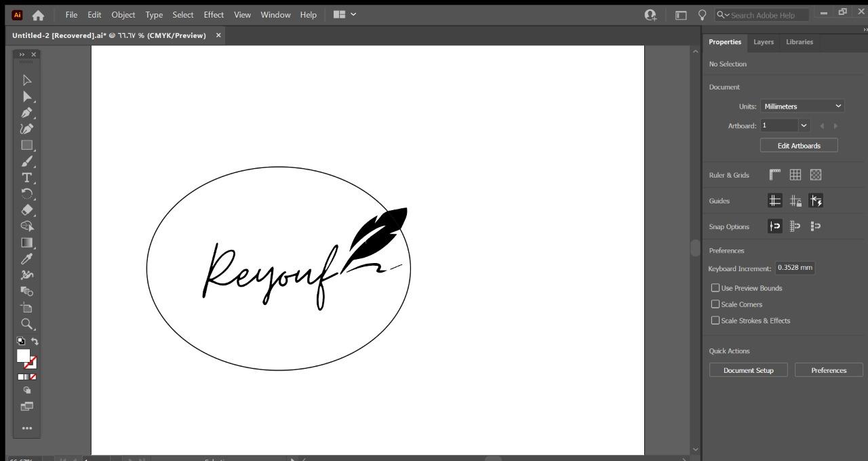Select the Pen tool
The height and width of the screenshot is (461, 868).
tap(27, 113)
